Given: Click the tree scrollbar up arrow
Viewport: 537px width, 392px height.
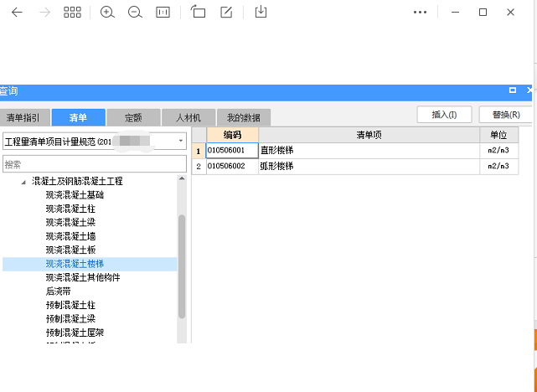Looking at the screenshot, I should (182, 178).
